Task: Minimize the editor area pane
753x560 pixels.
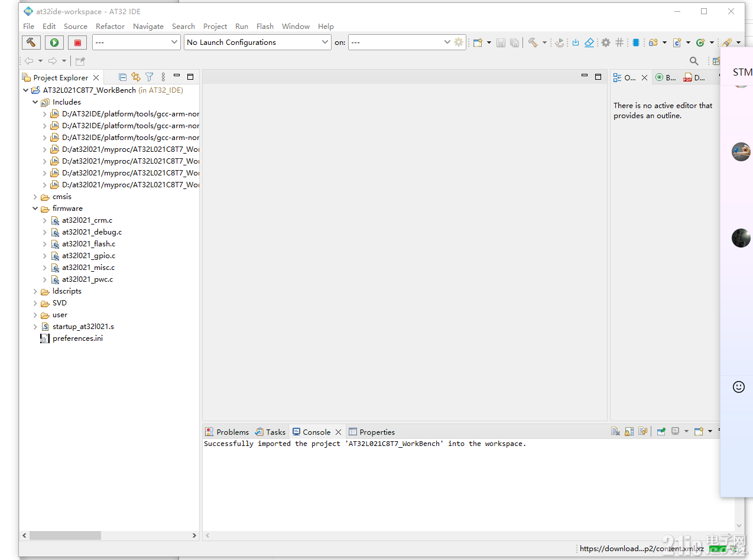Action: click(585, 76)
